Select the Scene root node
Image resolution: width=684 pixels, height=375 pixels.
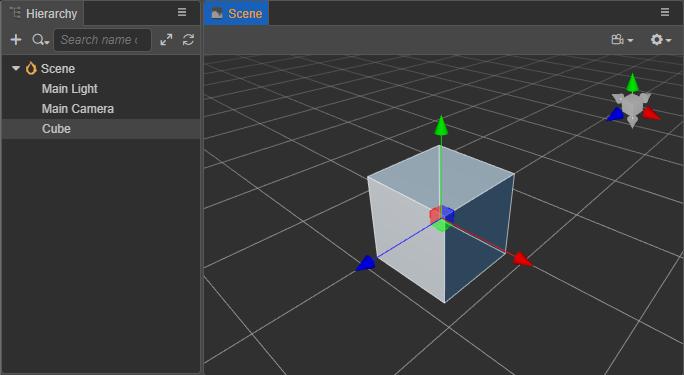[101, 68]
